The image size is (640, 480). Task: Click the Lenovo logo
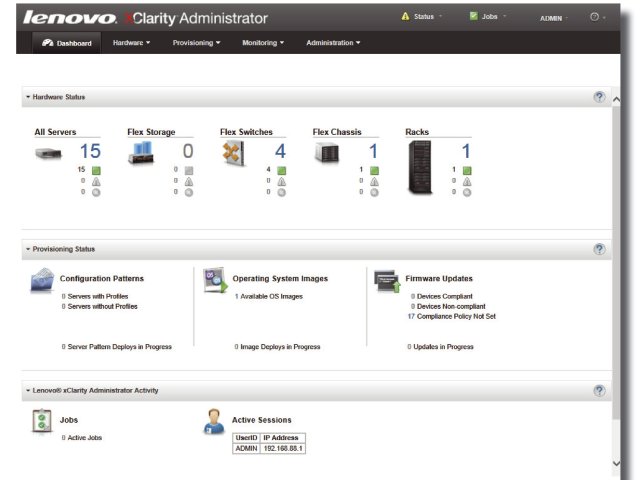pyautogui.click(x=70, y=18)
